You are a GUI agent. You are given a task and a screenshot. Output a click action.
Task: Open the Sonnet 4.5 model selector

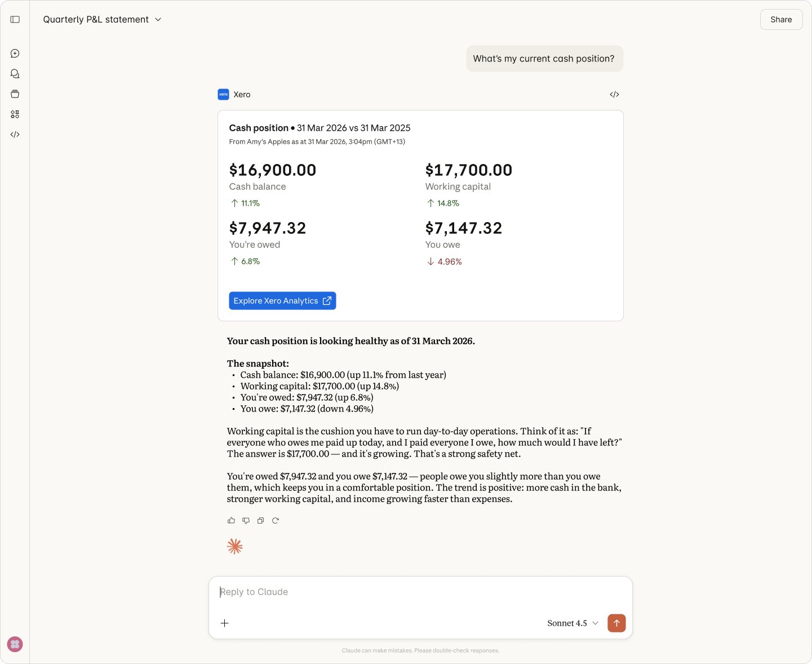tap(573, 623)
